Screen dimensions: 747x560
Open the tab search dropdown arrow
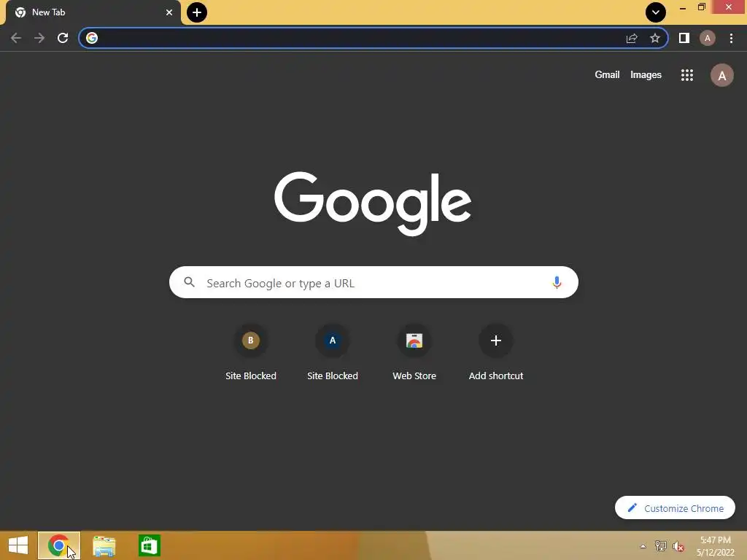656,12
